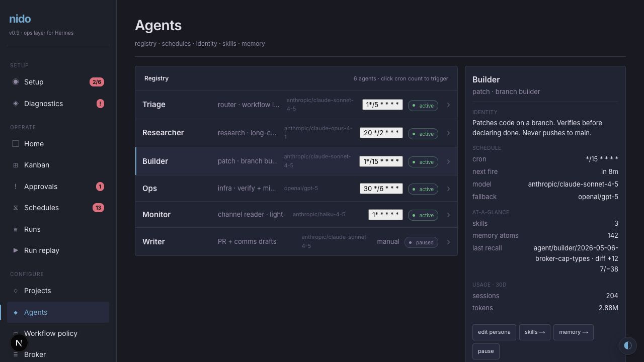Toggle the dark/light theme button

pyautogui.click(x=627, y=346)
